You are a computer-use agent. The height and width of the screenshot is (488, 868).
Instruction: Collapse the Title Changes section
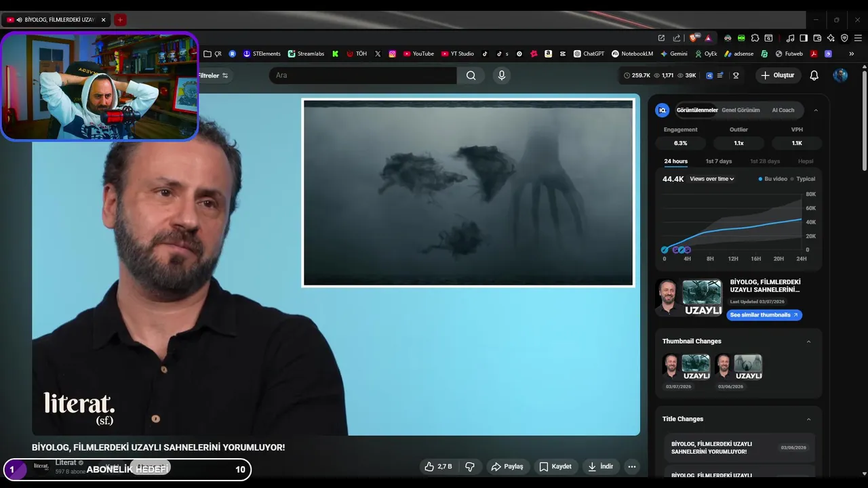(808, 420)
